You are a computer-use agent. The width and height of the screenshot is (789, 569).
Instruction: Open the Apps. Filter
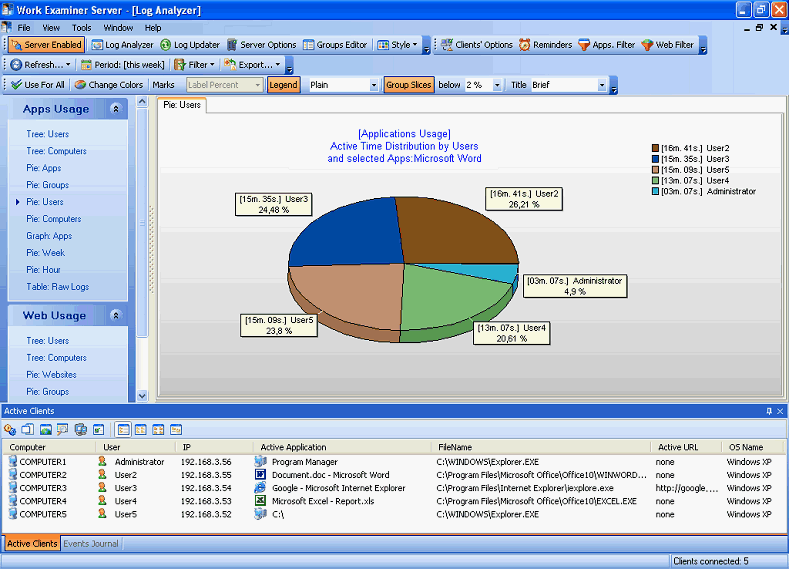(x=607, y=45)
